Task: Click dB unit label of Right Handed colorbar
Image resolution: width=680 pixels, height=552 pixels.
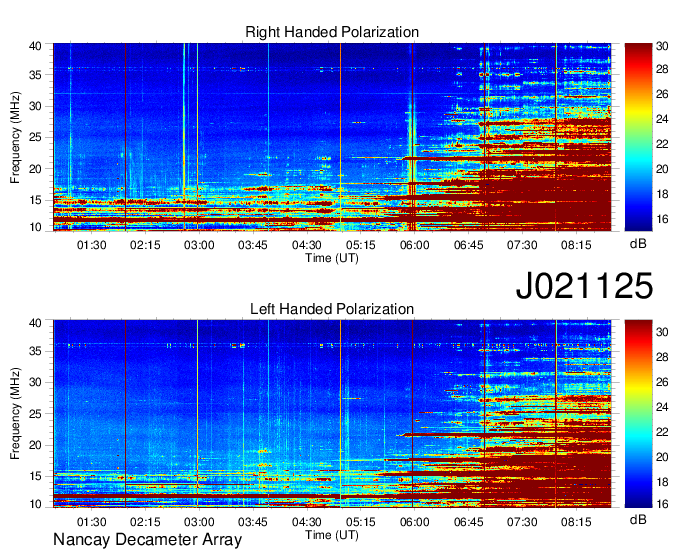Action: pyautogui.click(x=638, y=244)
